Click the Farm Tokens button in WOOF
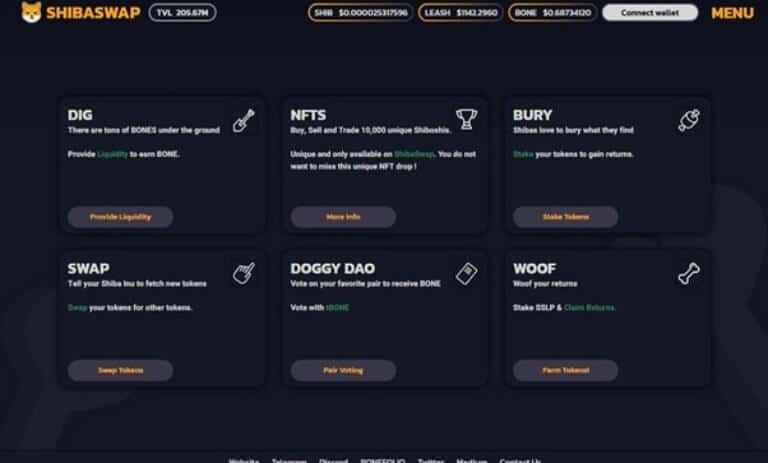This screenshot has width=768, height=463. point(566,370)
